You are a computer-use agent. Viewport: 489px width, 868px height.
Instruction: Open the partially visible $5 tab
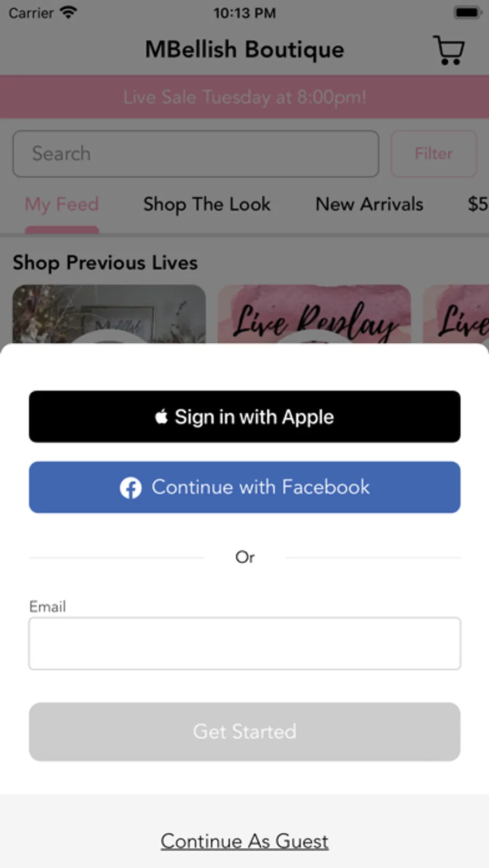(x=478, y=205)
